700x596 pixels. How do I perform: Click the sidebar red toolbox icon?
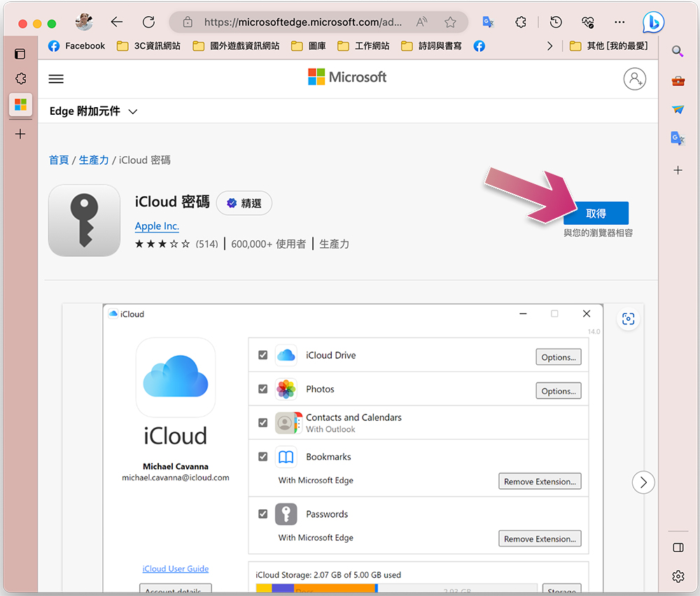click(678, 81)
